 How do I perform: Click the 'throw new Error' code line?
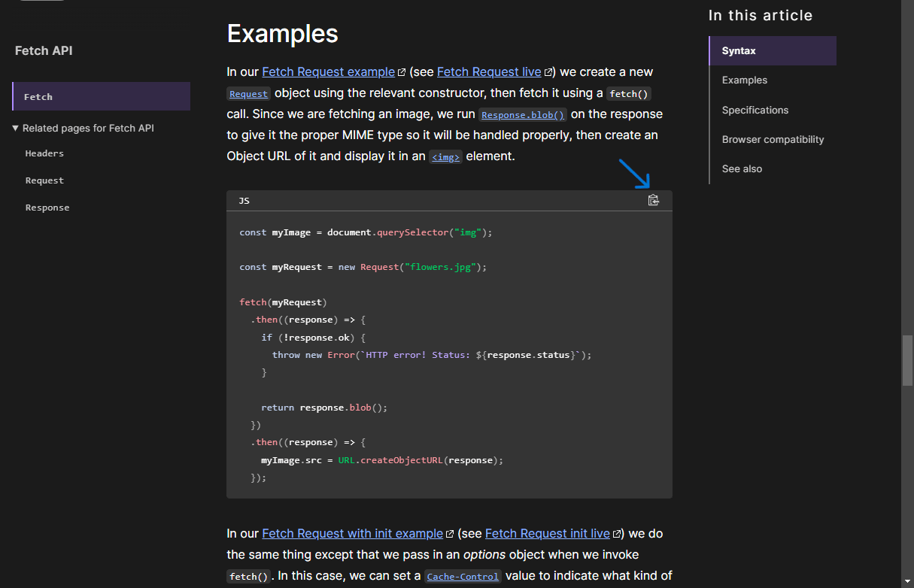(432, 355)
